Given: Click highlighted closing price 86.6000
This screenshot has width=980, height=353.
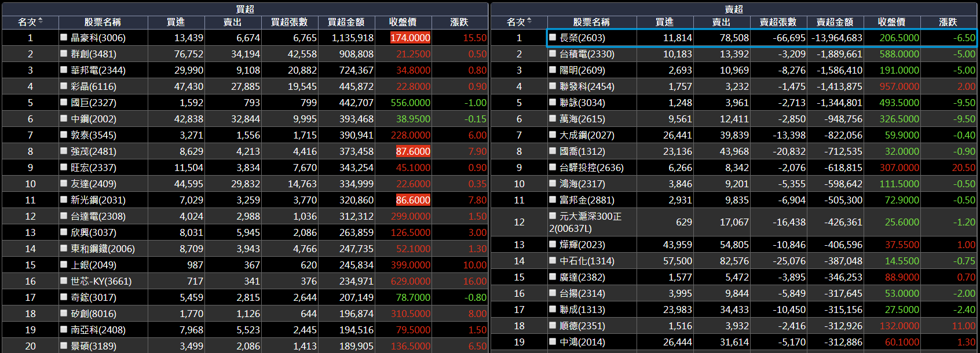Looking at the screenshot, I should (413, 200).
